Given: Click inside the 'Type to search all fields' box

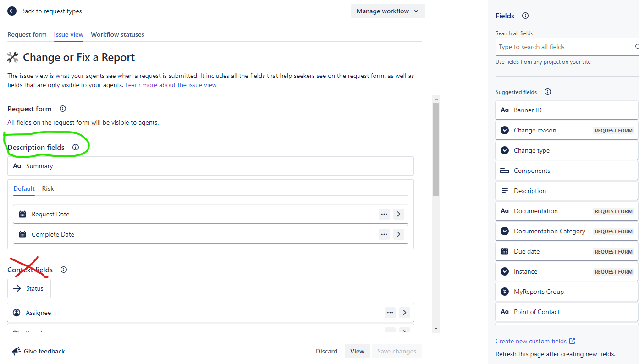Looking at the screenshot, I should click(550, 46).
